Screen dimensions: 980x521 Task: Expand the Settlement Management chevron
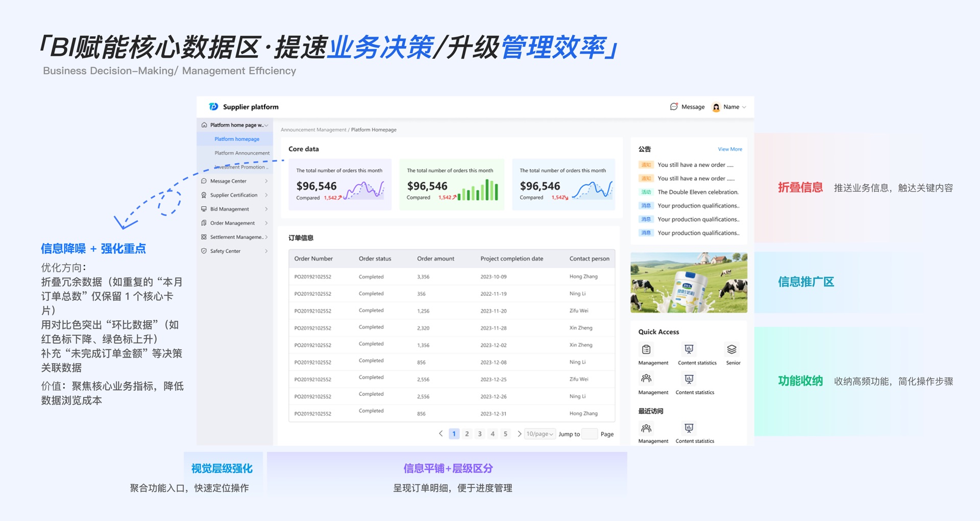266,237
